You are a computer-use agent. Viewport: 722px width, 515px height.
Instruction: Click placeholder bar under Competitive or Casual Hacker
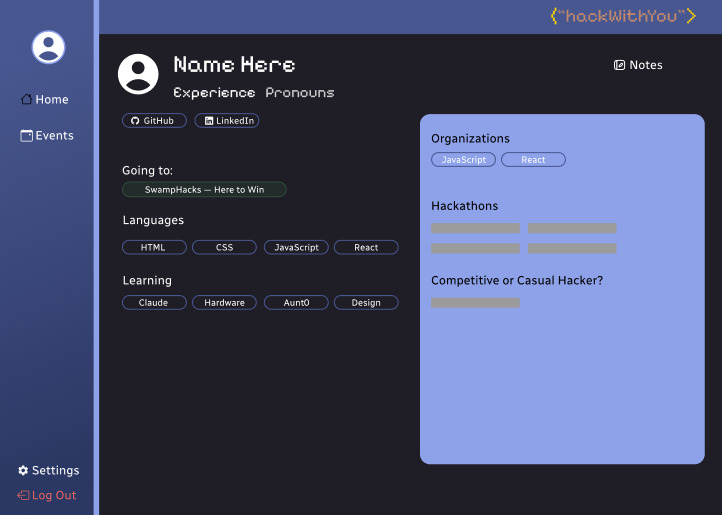[475, 303]
